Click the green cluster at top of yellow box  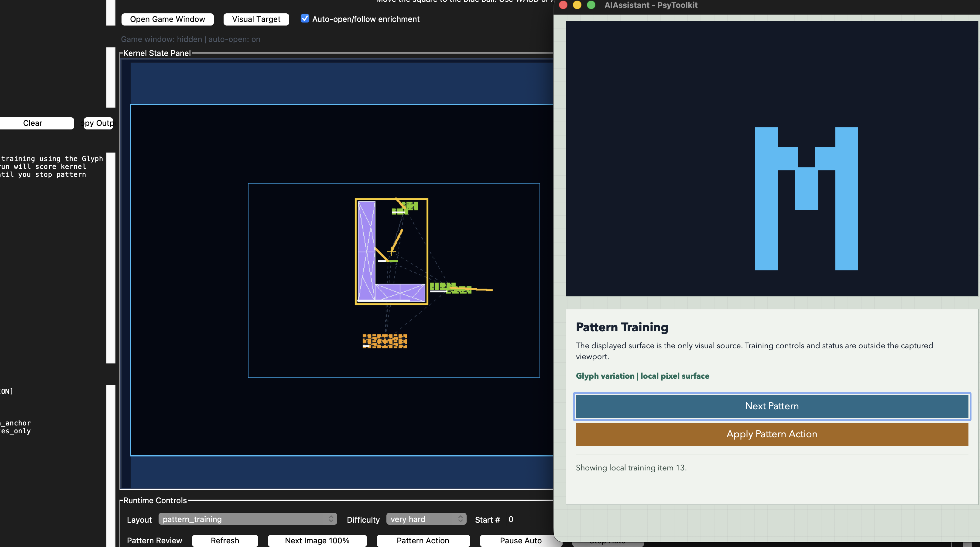click(405, 208)
